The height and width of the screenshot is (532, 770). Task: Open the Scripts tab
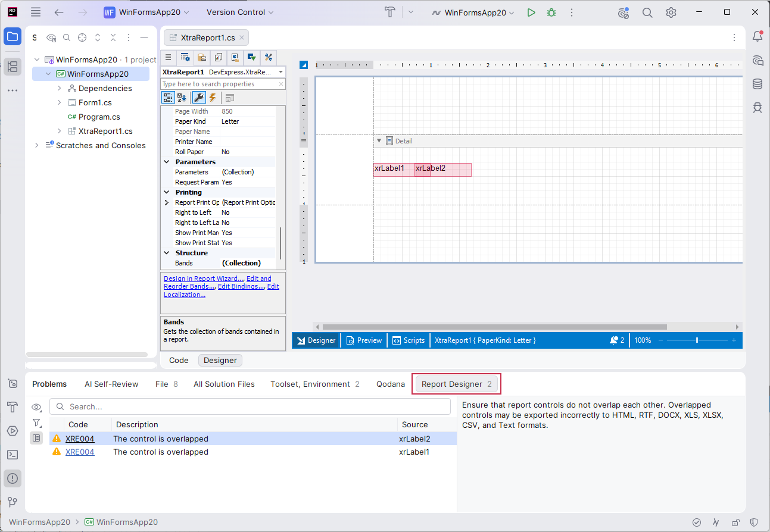click(409, 340)
